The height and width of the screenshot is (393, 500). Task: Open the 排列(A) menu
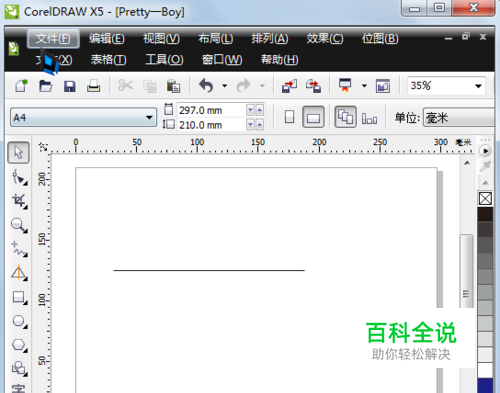pos(270,39)
